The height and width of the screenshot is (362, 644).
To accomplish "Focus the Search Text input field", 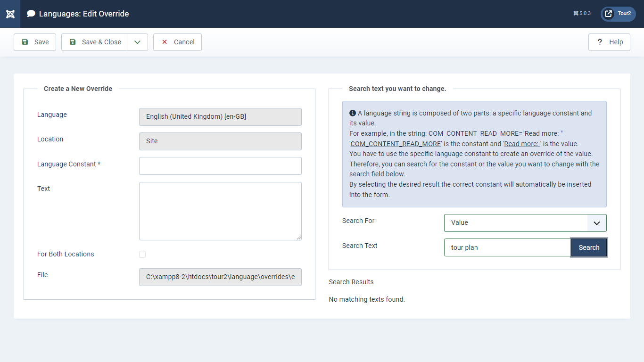I will pyautogui.click(x=507, y=247).
